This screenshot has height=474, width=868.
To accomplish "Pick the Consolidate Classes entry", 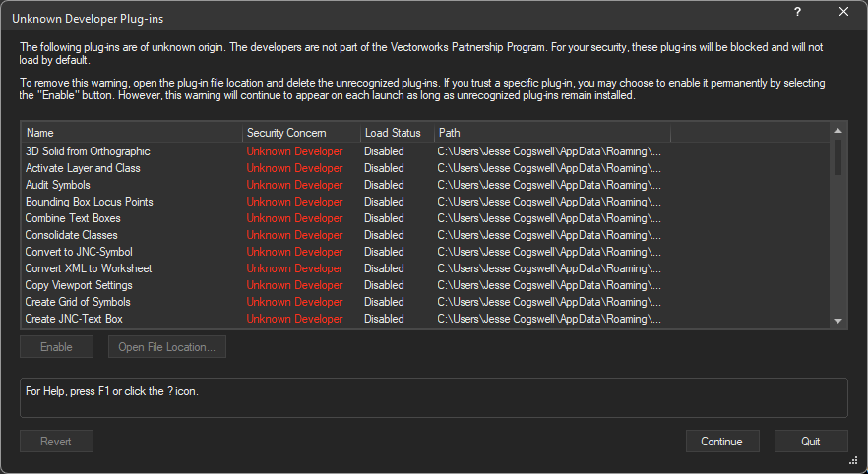I will 71,235.
